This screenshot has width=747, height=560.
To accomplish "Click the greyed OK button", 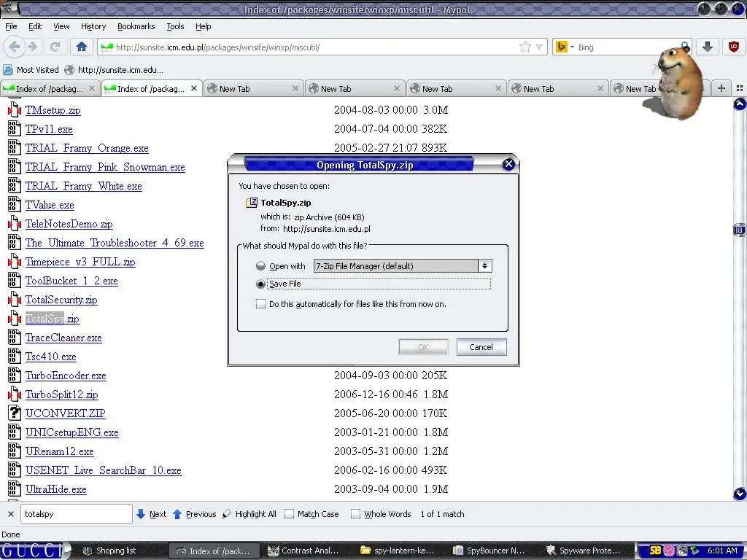I will 423,346.
